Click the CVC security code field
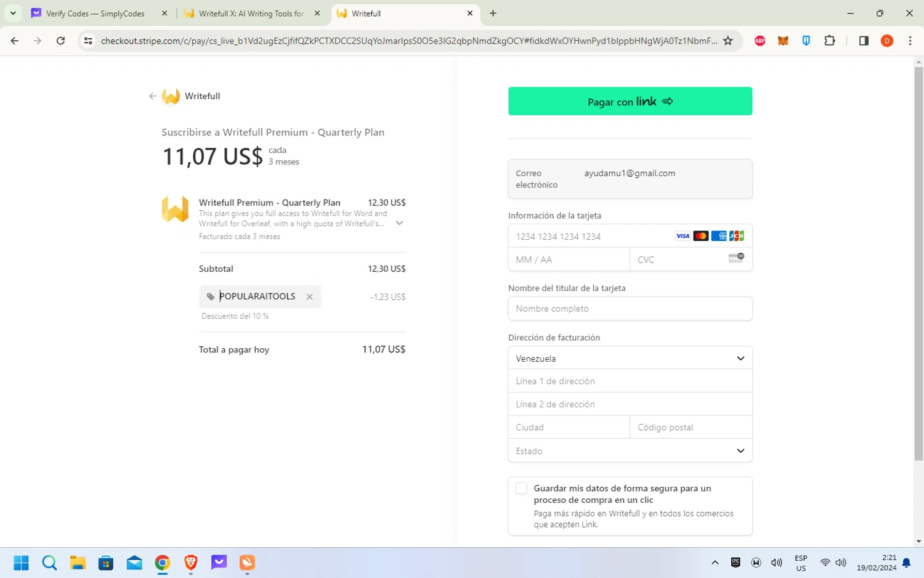 [691, 259]
